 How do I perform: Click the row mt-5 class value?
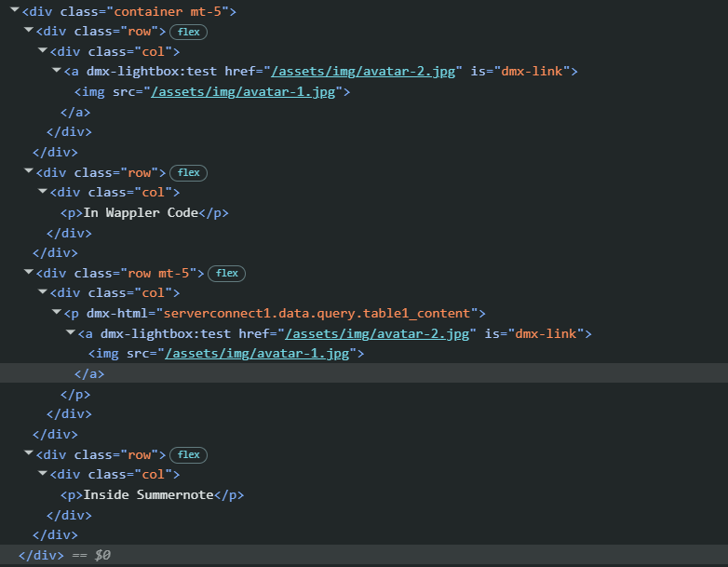click(159, 274)
